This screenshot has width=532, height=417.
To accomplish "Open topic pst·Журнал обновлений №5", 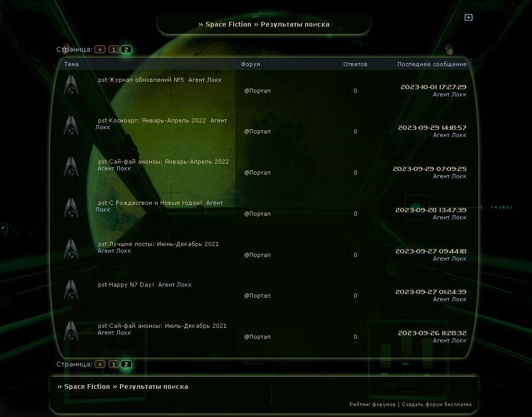I will 141,80.
